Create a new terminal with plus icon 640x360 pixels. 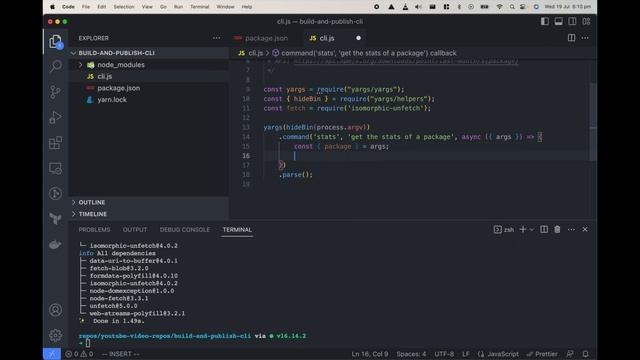coord(522,229)
